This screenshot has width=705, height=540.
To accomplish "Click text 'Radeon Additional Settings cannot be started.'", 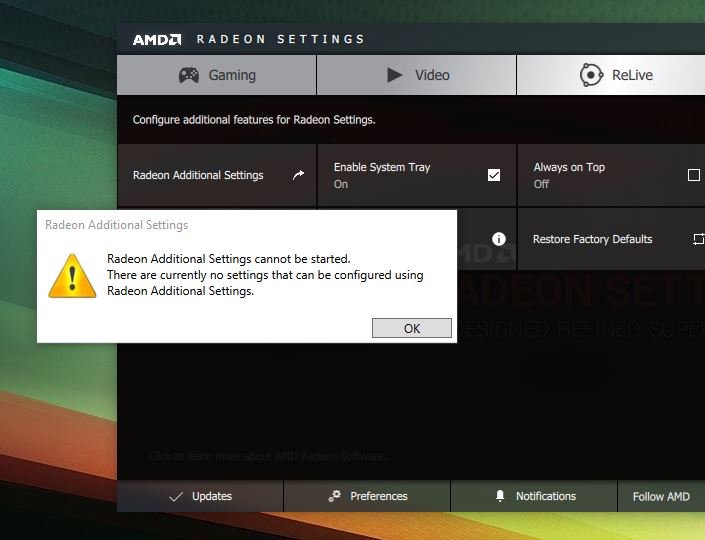I will pyautogui.click(x=228, y=259).
